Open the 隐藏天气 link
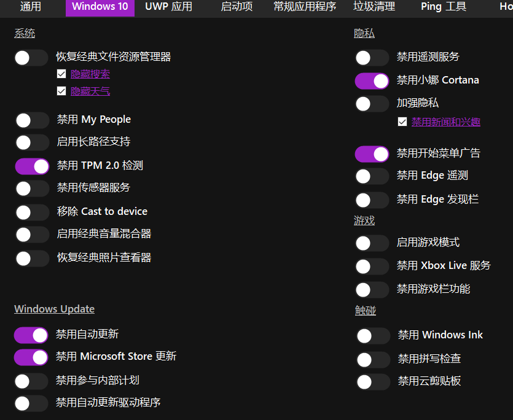The width and height of the screenshot is (513, 420). click(90, 90)
